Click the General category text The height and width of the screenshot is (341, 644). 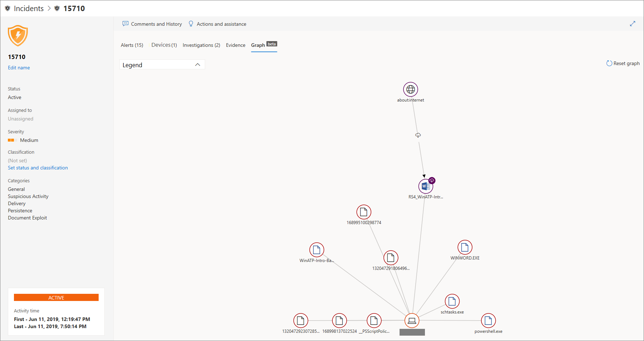point(16,189)
